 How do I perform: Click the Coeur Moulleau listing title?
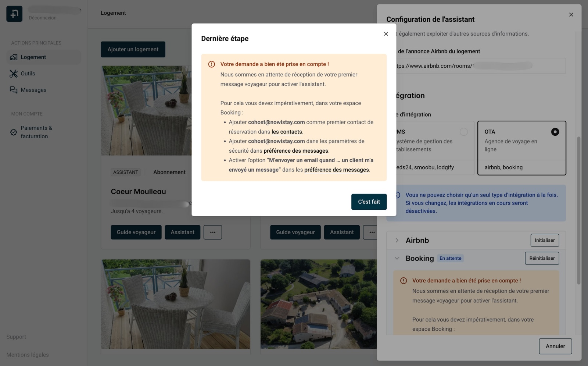138,191
